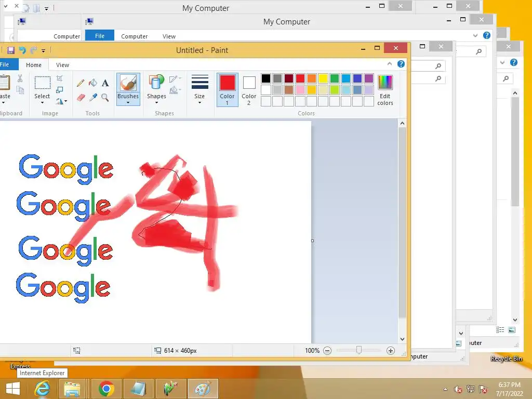
Task: Open Customize Quick Access Toolbar dropdown in Paint
Action: pos(44,50)
